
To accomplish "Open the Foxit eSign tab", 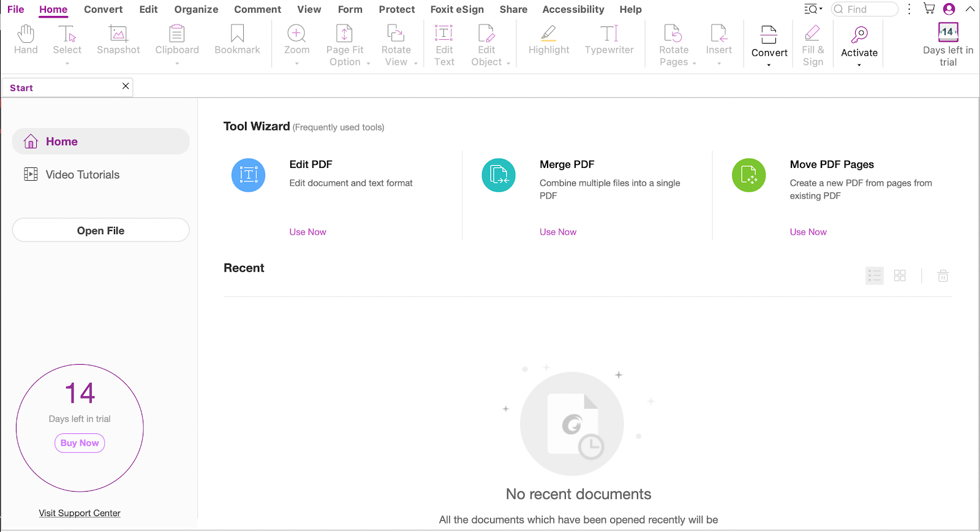I will coord(457,9).
